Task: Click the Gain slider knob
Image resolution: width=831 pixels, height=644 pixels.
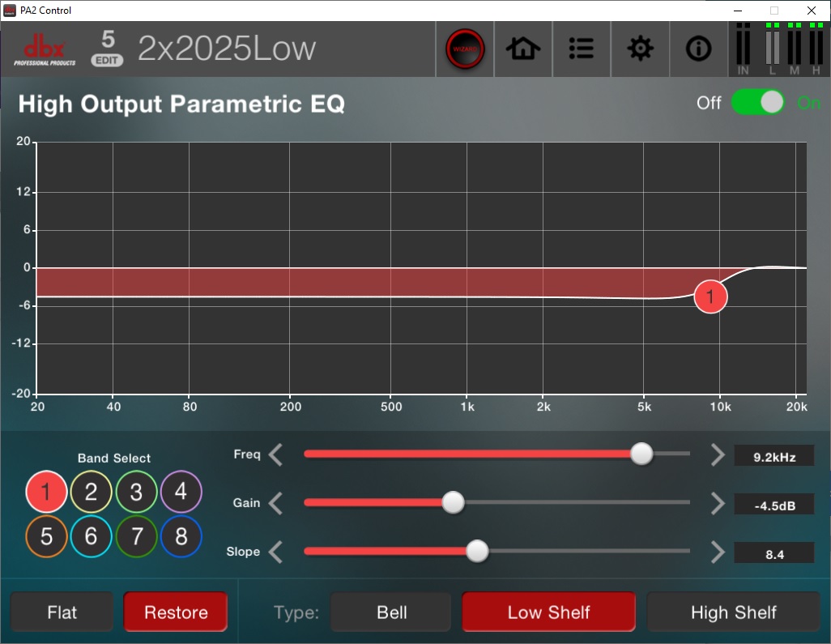Action: (x=453, y=502)
